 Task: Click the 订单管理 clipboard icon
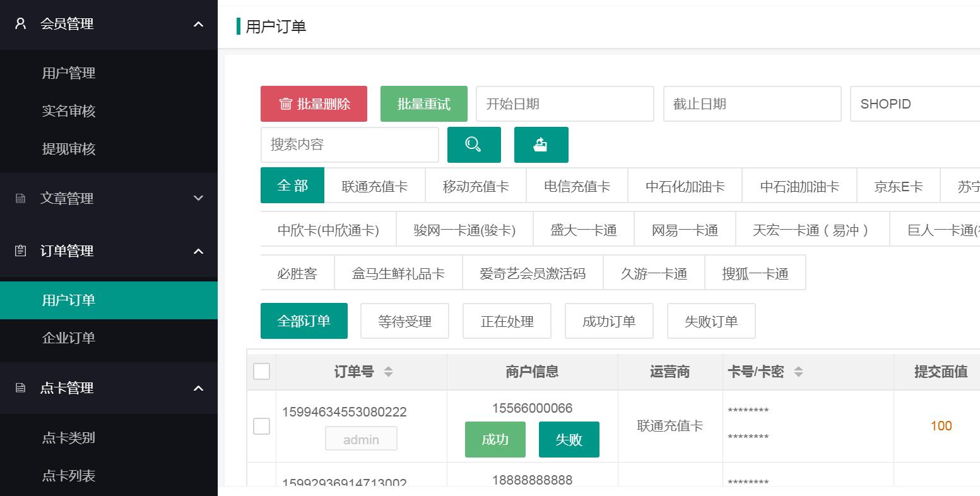click(21, 251)
